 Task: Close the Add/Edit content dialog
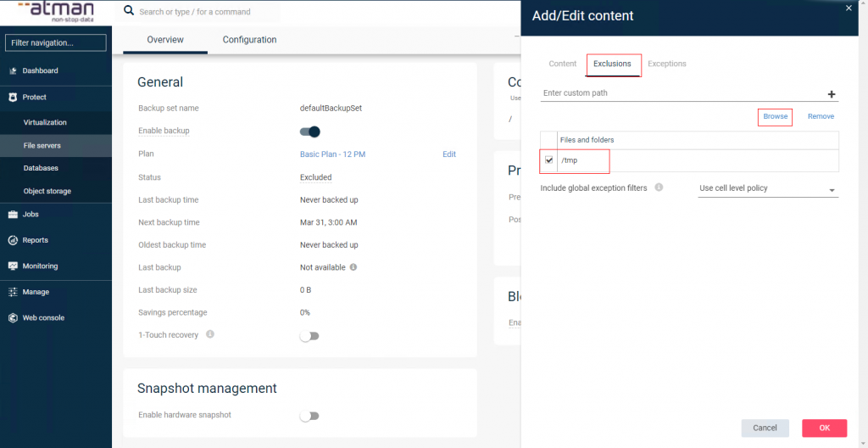point(849,8)
